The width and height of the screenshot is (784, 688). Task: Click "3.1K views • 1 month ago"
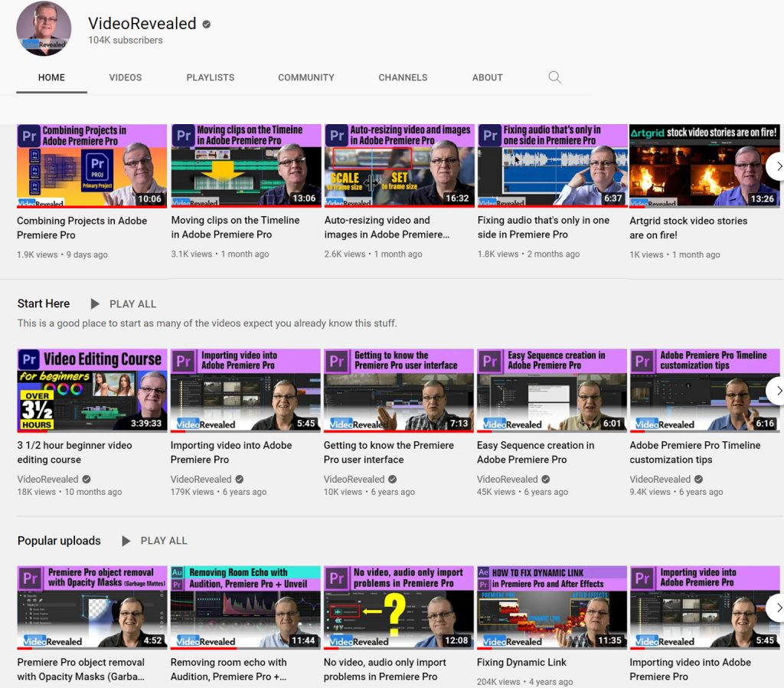pos(220,254)
